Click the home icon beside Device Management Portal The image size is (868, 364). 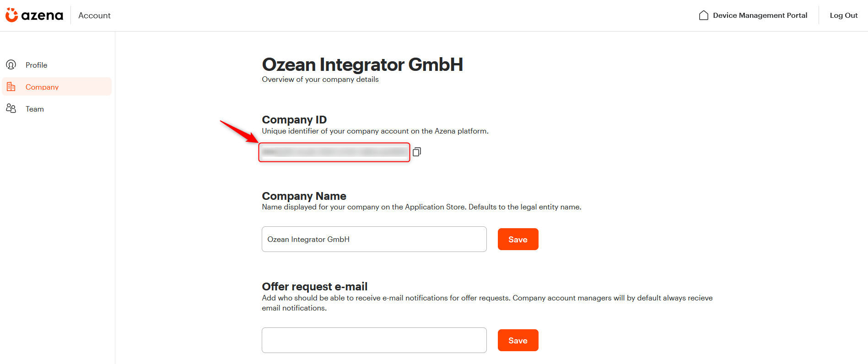pos(704,15)
